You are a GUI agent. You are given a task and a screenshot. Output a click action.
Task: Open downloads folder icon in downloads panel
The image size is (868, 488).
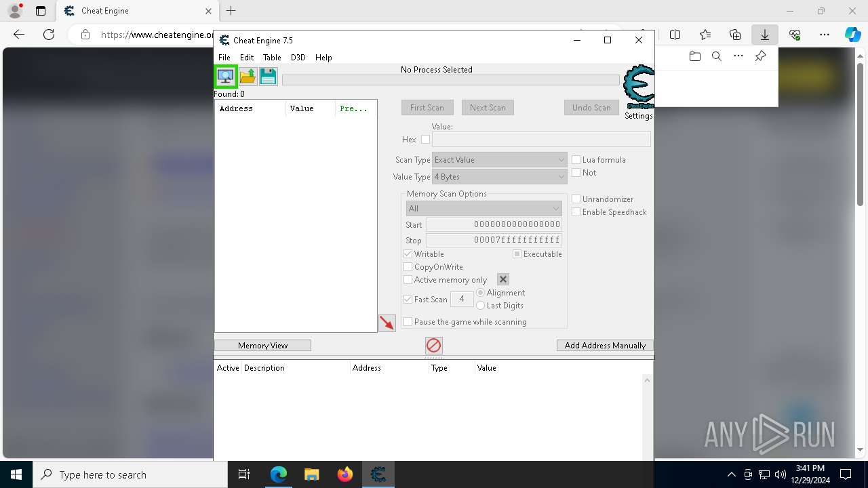coord(695,56)
